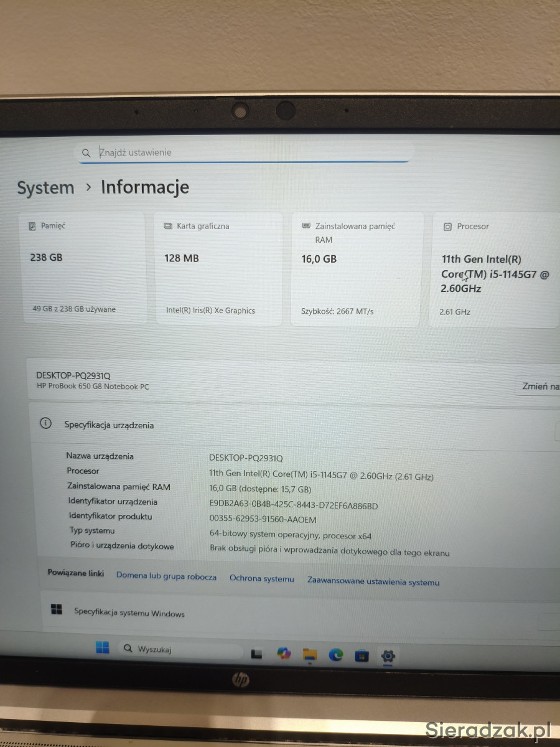The height and width of the screenshot is (747, 560).
Task: Click the Wyszukaj taskbar search box
Action: [x=180, y=650]
